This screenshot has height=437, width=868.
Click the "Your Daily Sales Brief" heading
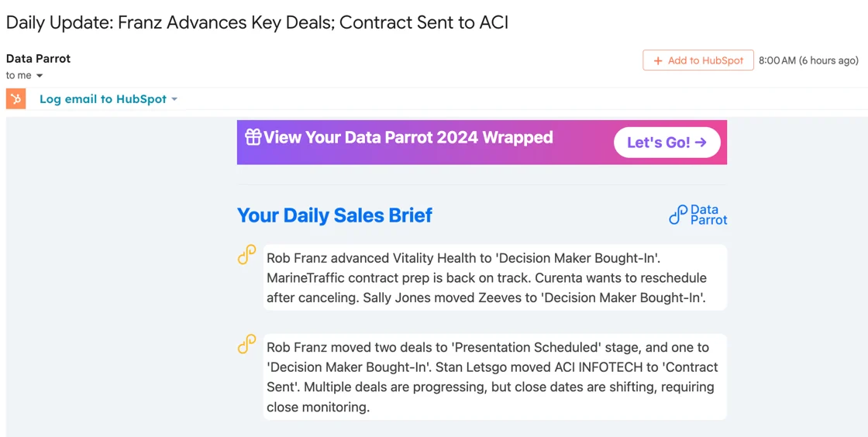click(x=334, y=215)
